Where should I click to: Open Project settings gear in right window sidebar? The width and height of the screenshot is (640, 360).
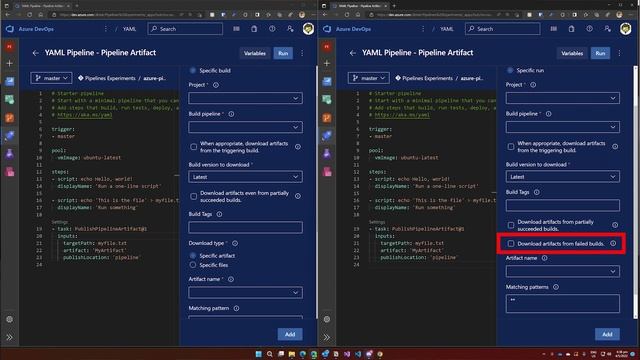point(327,319)
